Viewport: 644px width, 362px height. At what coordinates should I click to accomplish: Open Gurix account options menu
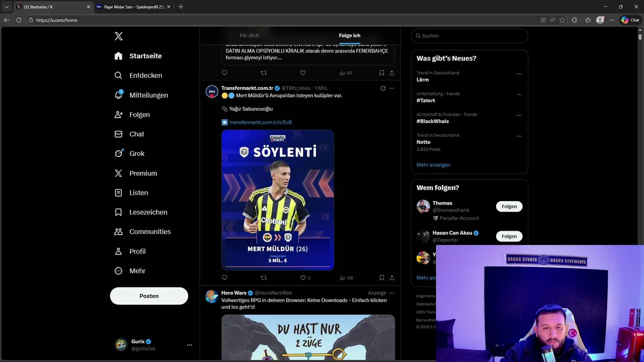tap(189, 345)
